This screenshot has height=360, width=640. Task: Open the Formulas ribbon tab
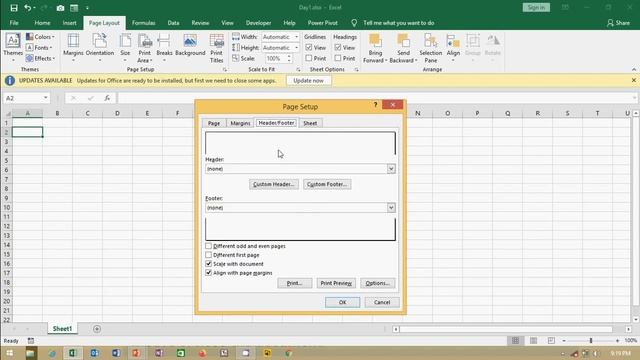tap(143, 23)
